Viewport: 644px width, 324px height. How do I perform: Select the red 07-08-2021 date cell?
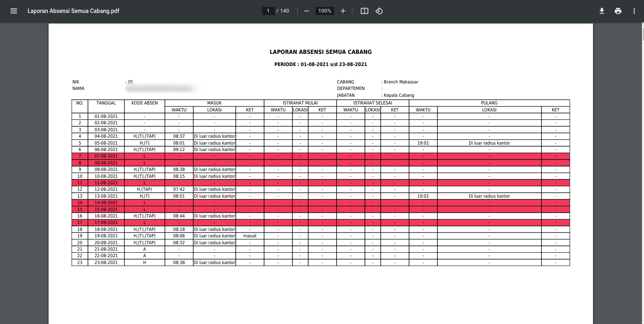(x=106, y=156)
